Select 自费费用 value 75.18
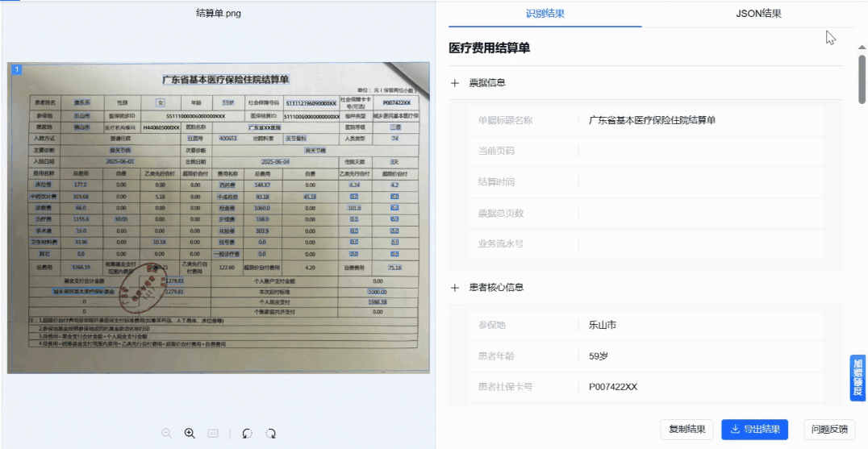The image size is (868, 449). [394, 268]
